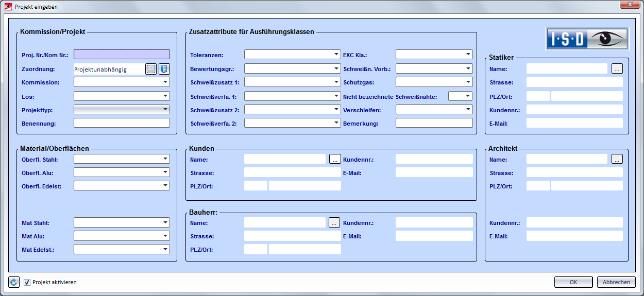Confirm the dialog with OK

point(573,282)
